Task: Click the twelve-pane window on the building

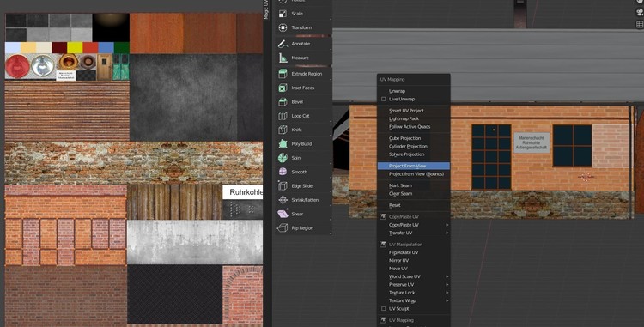Action: 491,157
